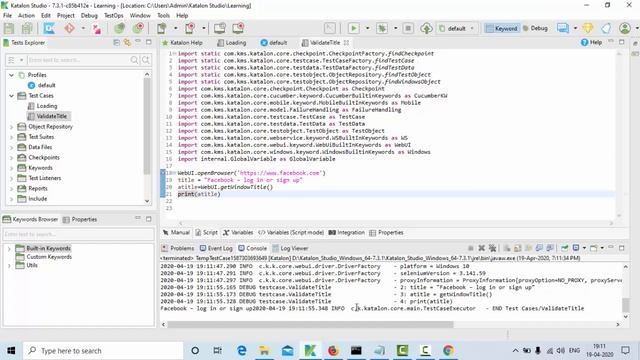Expand the Test Suites node
This screenshot has height=360, width=640.
point(11,137)
